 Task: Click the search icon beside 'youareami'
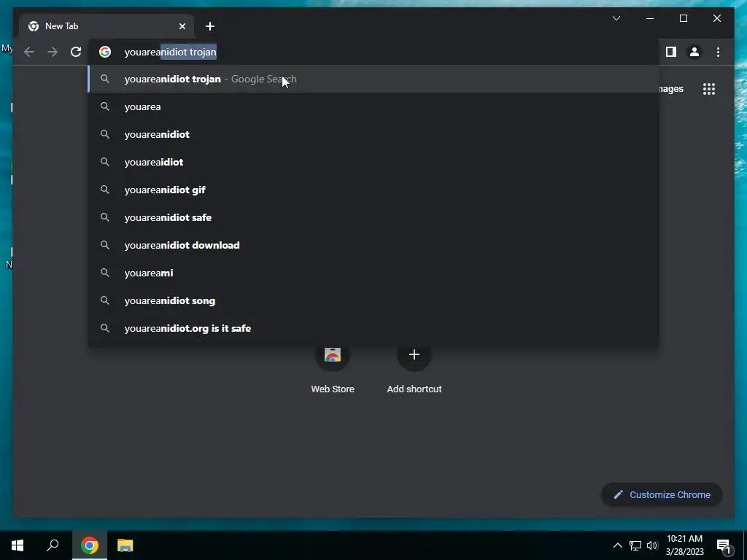coord(105,273)
